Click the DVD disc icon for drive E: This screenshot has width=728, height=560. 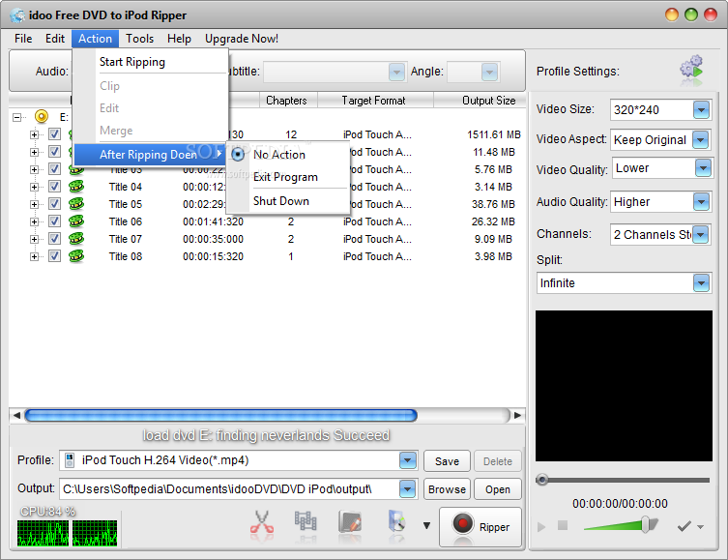42,117
